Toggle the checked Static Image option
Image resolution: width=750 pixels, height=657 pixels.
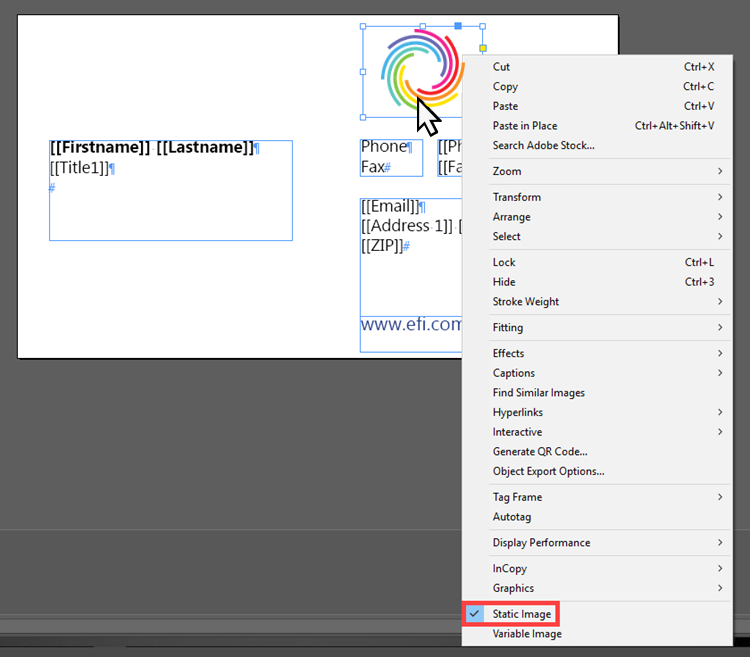pyautogui.click(x=520, y=613)
